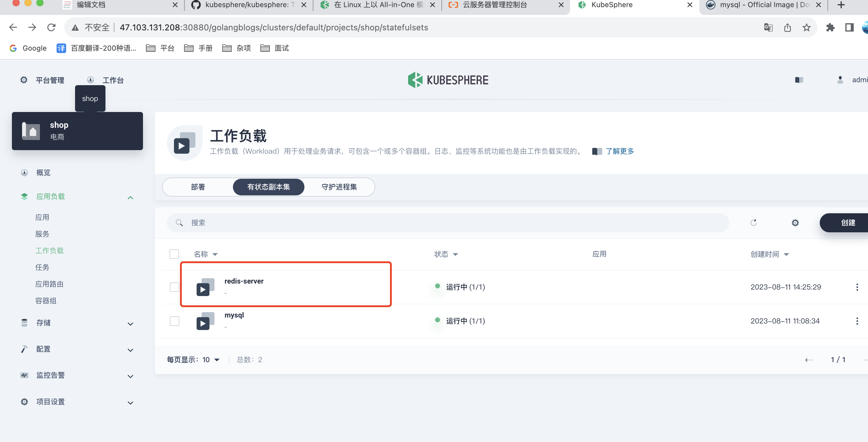Open the 了解更多 link
The image size is (868, 442).
(x=619, y=151)
